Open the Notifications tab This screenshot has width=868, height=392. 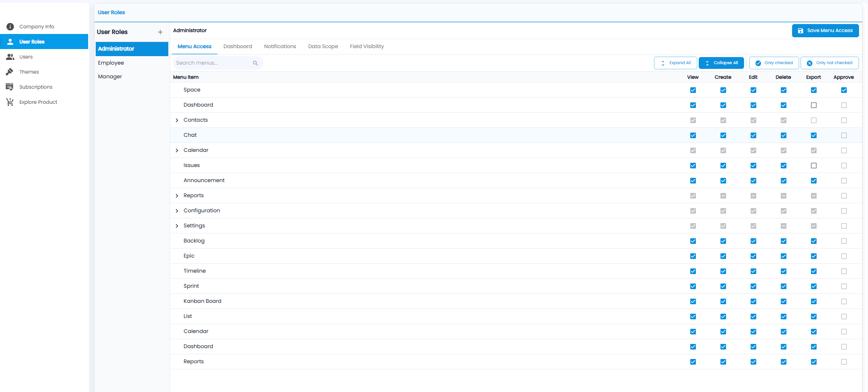coord(280,46)
